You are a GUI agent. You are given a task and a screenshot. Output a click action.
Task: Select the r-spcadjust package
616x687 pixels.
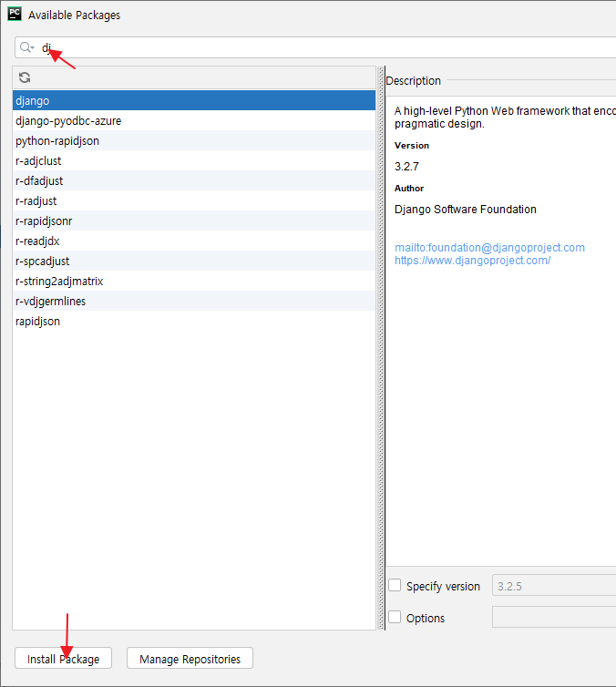[194, 261]
